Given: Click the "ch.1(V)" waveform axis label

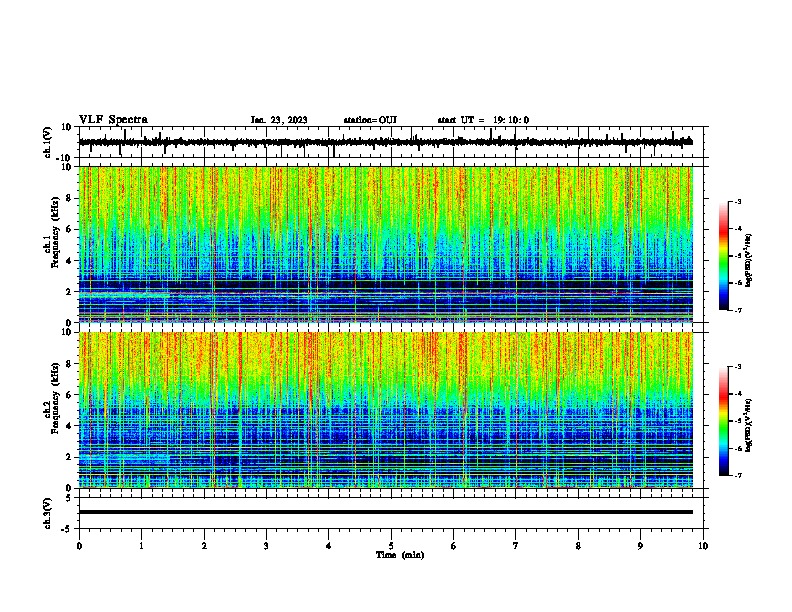Looking at the screenshot, I should (48, 142).
